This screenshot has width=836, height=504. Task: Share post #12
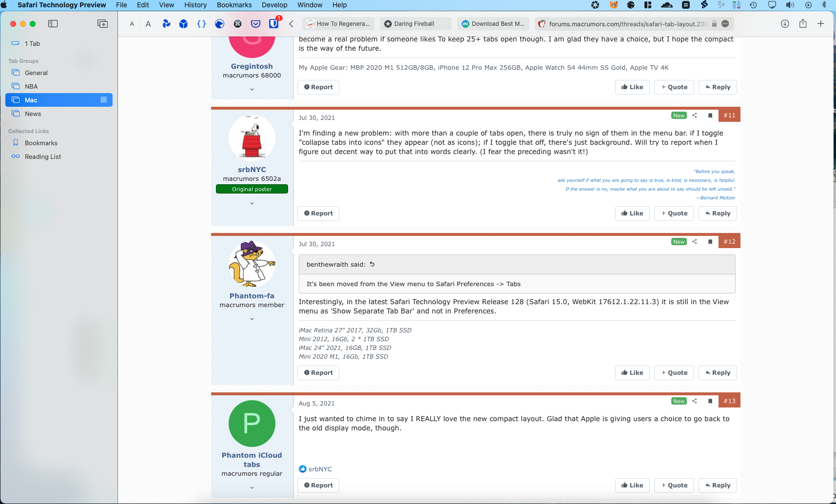click(695, 242)
